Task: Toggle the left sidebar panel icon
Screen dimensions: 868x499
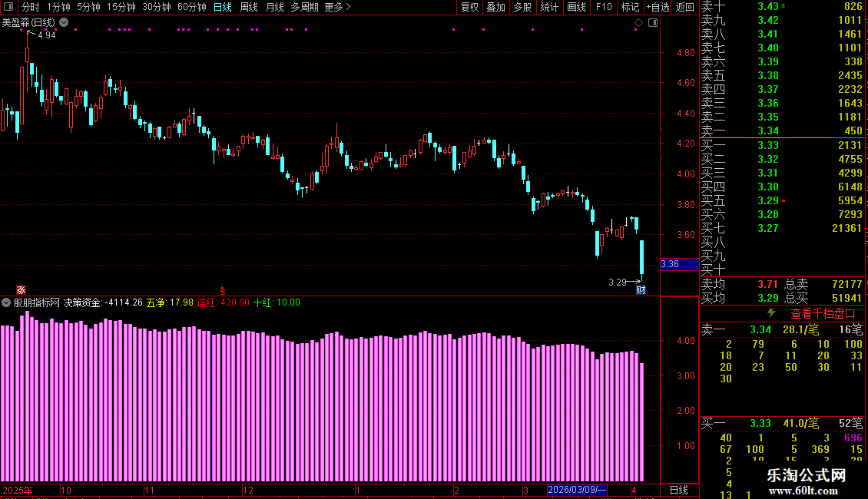Action: 8,7
